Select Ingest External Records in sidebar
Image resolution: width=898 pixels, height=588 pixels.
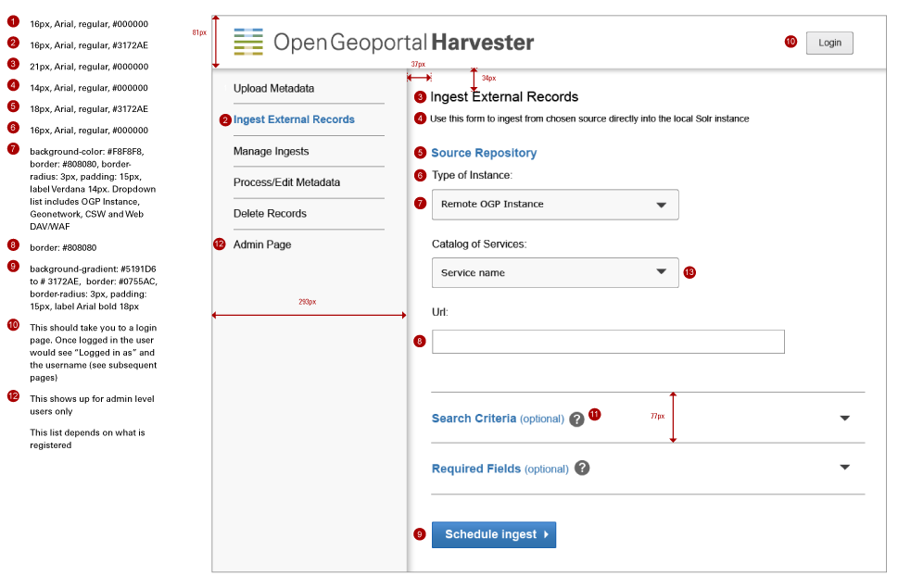point(294,119)
